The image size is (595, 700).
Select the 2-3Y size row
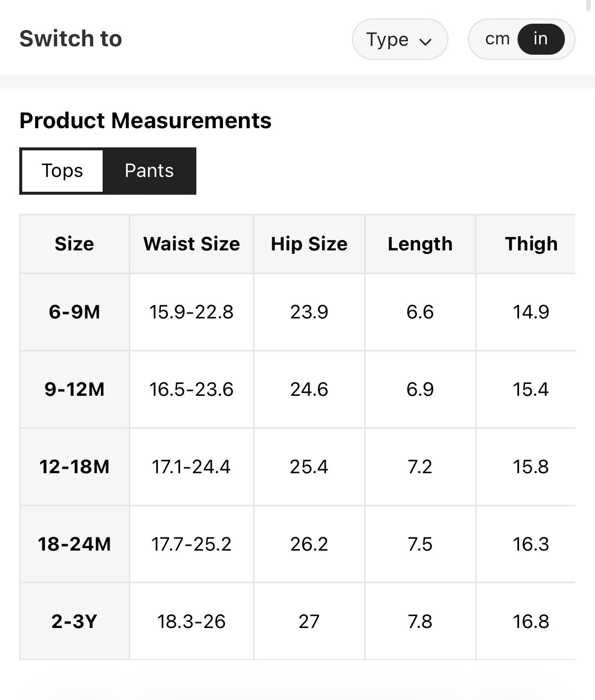point(74,622)
